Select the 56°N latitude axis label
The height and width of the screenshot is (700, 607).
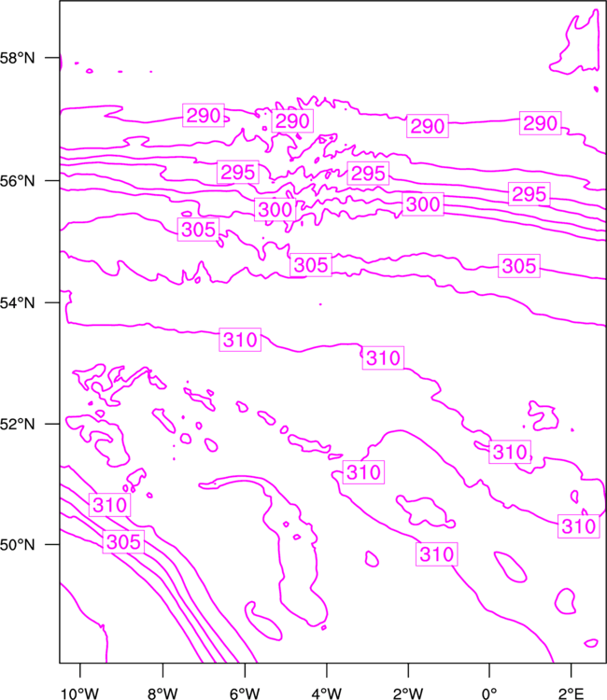click(x=17, y=181)
